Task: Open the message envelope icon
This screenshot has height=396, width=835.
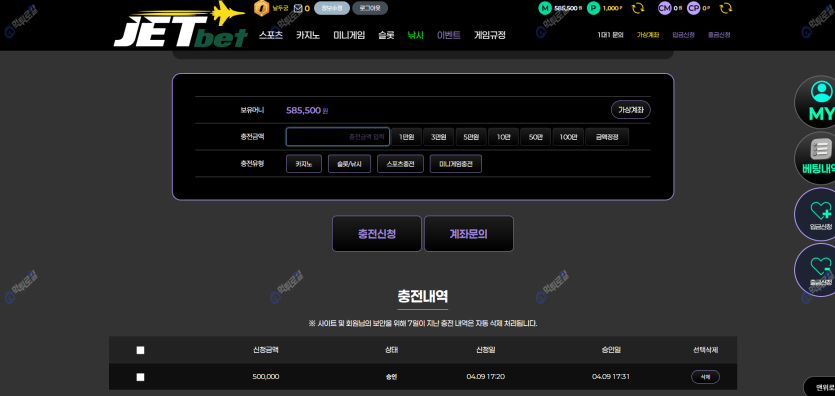Action: click(298, 9)
